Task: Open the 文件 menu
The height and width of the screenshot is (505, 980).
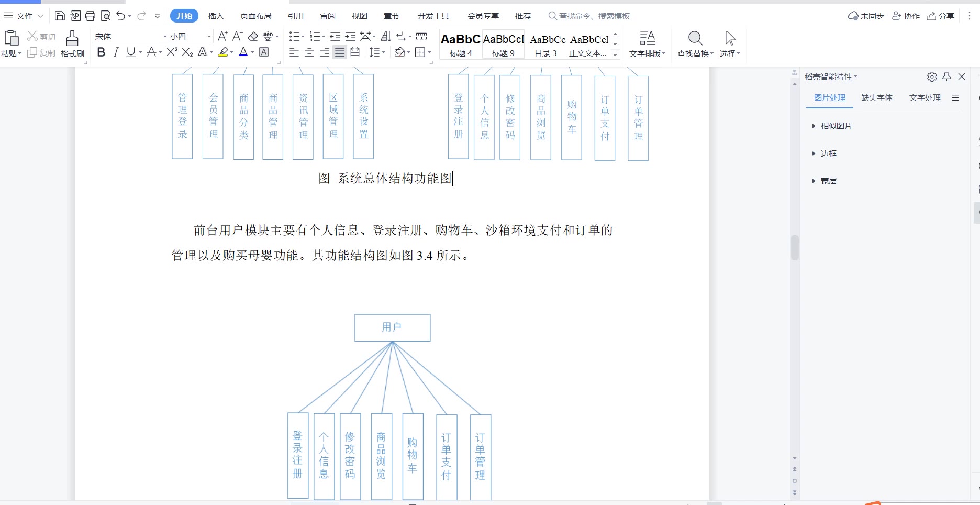Action: coord(24,16)
